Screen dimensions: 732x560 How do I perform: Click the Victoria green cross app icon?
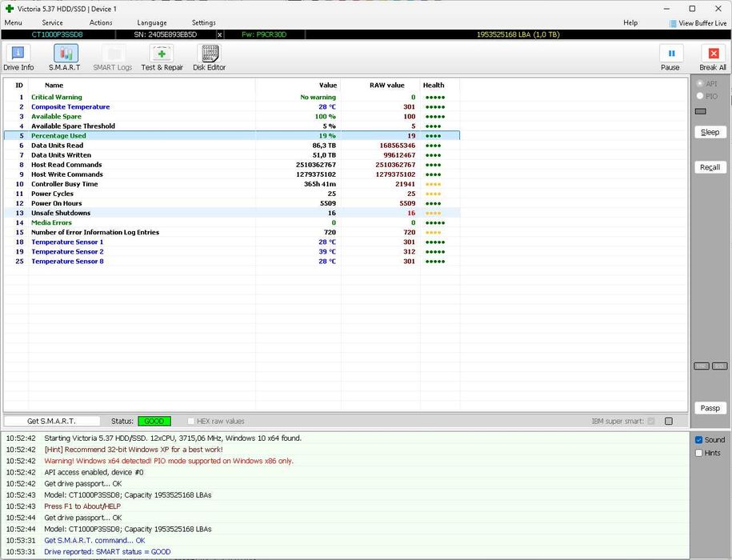coord(10,8)
